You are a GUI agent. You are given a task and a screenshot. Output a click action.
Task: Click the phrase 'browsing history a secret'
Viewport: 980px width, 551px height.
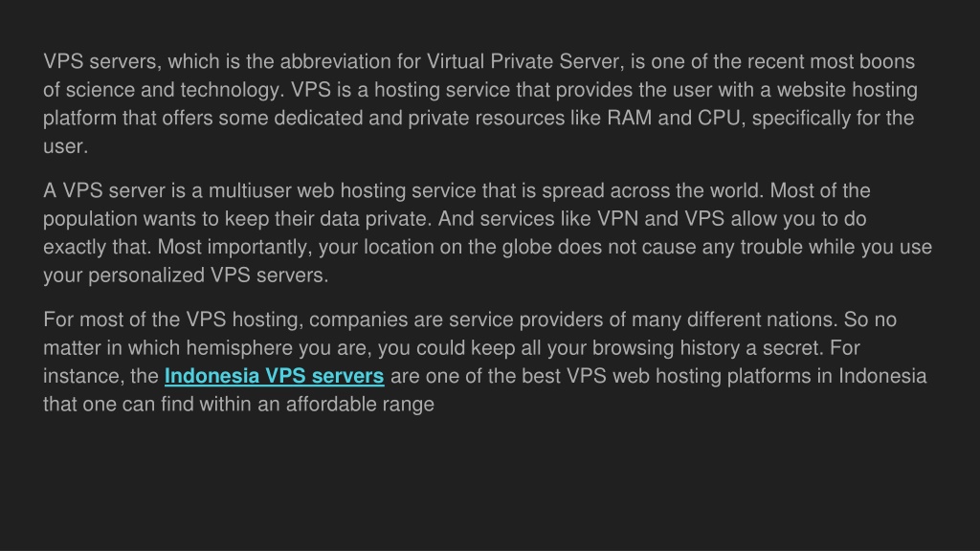coord(707,348)
